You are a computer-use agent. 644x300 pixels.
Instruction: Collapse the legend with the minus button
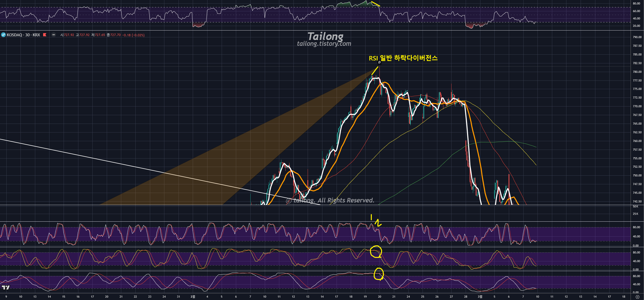[x=54, y=35]
